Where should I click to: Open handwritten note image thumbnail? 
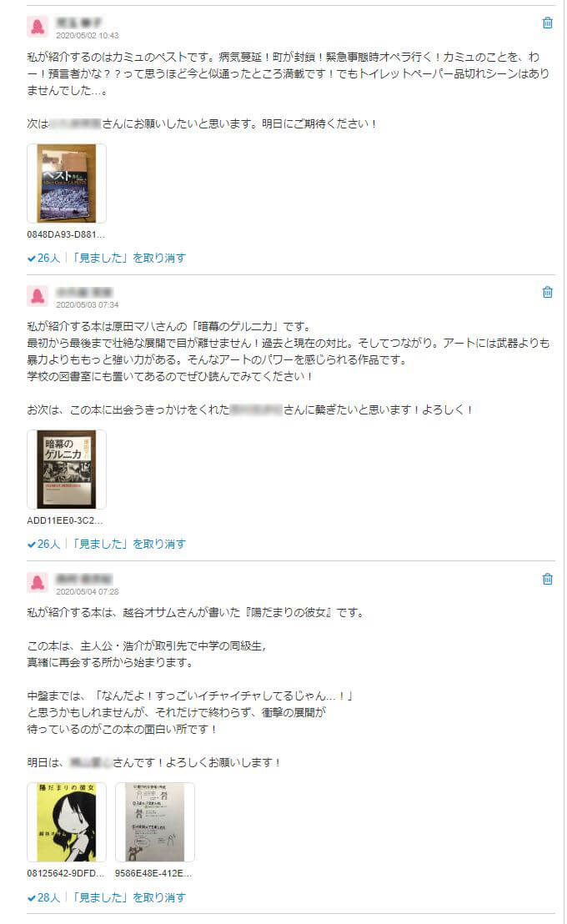click(155, 822)
